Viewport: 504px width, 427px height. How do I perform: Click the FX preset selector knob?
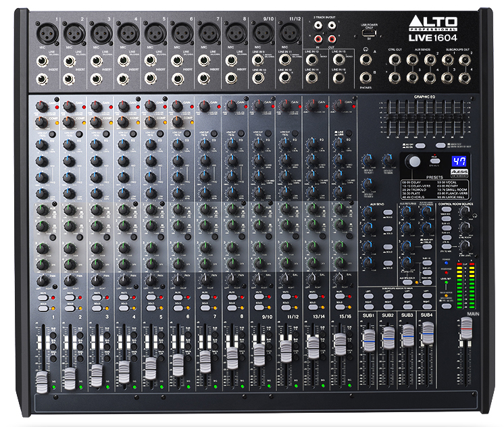point(413,161)
